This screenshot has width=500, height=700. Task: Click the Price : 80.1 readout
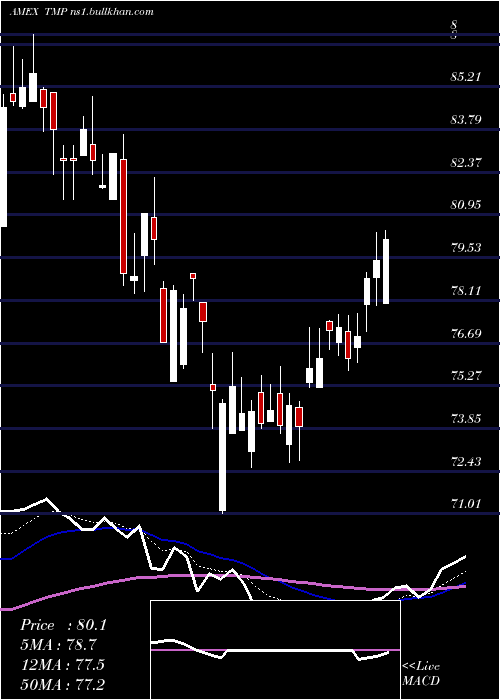pyautogui.click(x=63, y=625)
